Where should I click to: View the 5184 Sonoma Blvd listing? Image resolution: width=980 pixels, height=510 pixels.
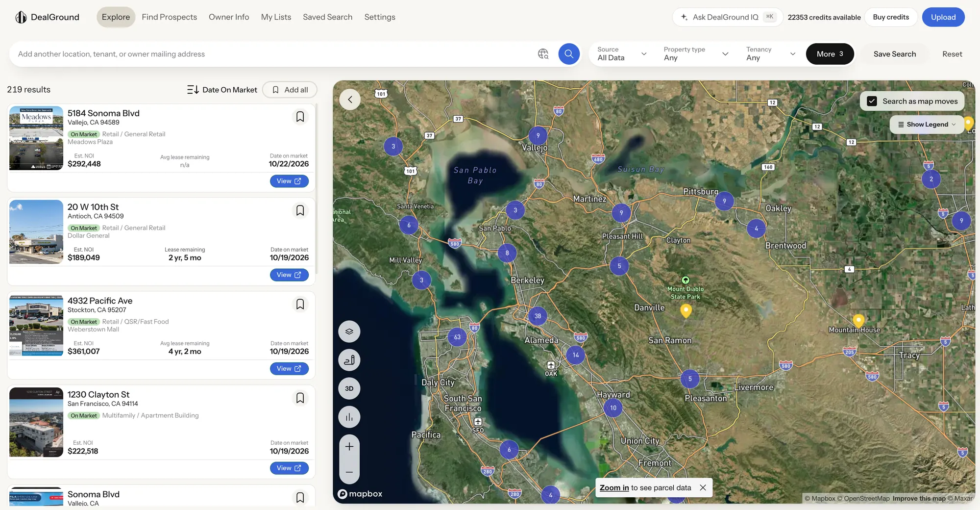click(x=289, y=181)
